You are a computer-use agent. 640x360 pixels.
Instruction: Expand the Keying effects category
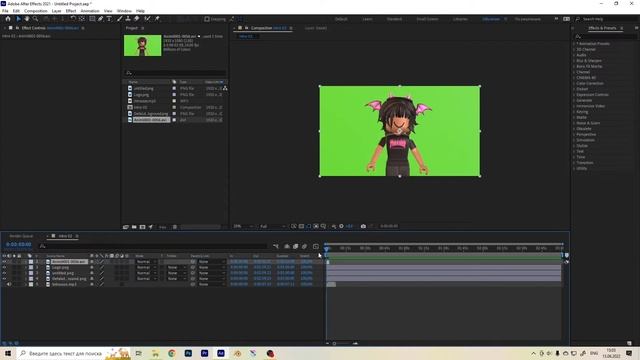coord(574,112)
